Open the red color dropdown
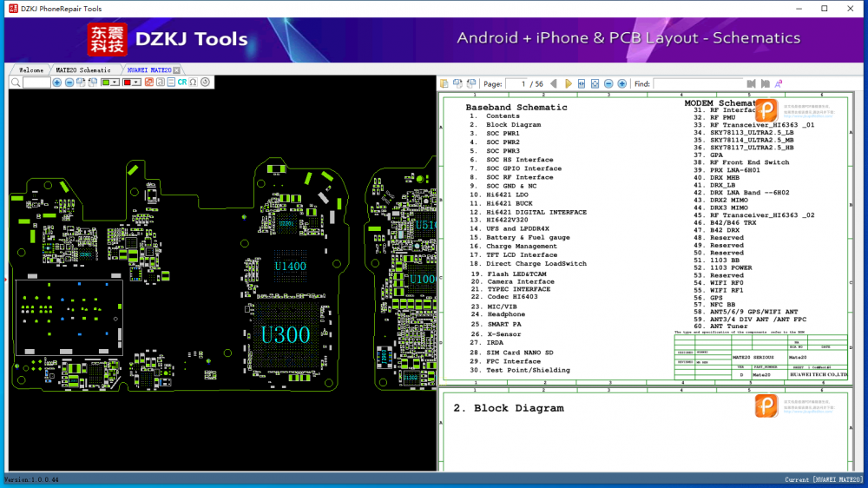The width and height of the screenshot is (868, 488). (x=136, y=82)
